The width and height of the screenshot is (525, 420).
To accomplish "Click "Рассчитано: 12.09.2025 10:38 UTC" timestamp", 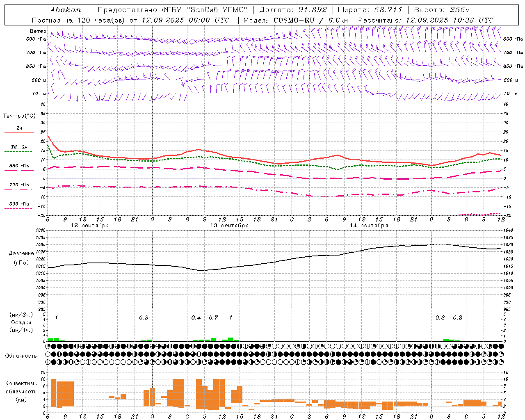I will pos(426,20).
